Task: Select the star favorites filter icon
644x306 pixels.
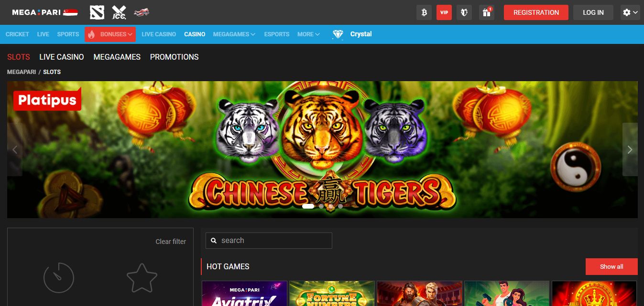Action: click(142, 277)
